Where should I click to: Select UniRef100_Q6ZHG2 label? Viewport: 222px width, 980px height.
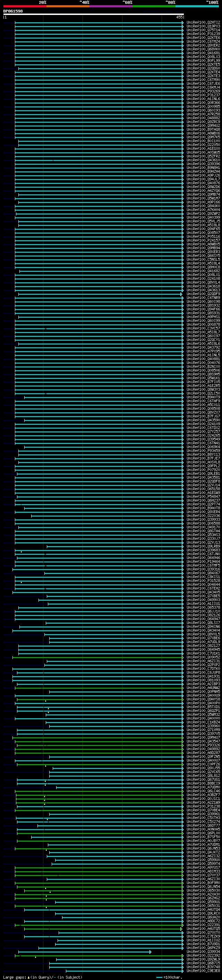coord(203,898)
